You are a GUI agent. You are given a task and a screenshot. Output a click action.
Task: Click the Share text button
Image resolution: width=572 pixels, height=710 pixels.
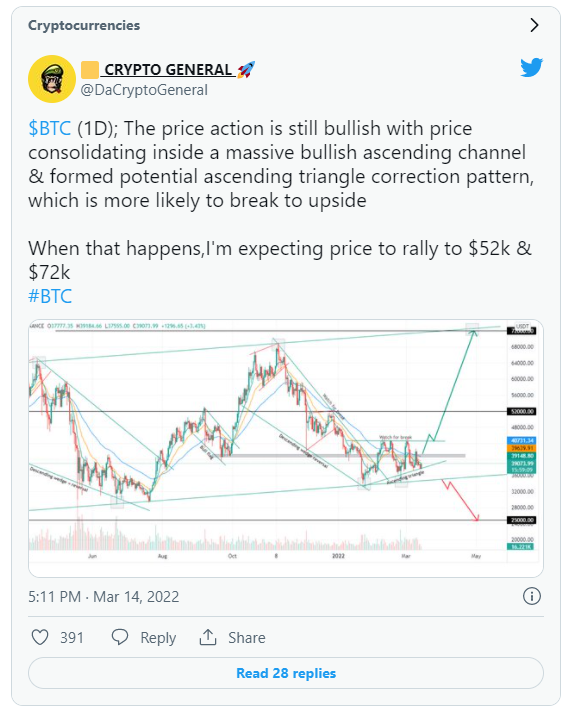[247, 638]
